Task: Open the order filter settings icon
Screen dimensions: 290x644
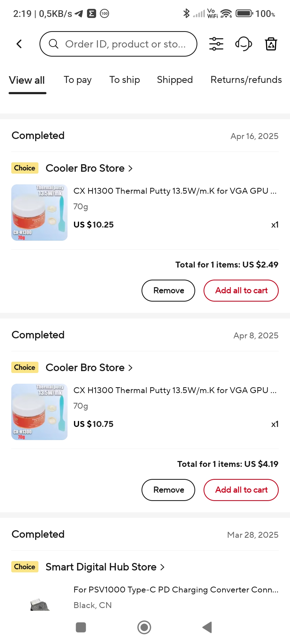Action: (x=216, y=44)
